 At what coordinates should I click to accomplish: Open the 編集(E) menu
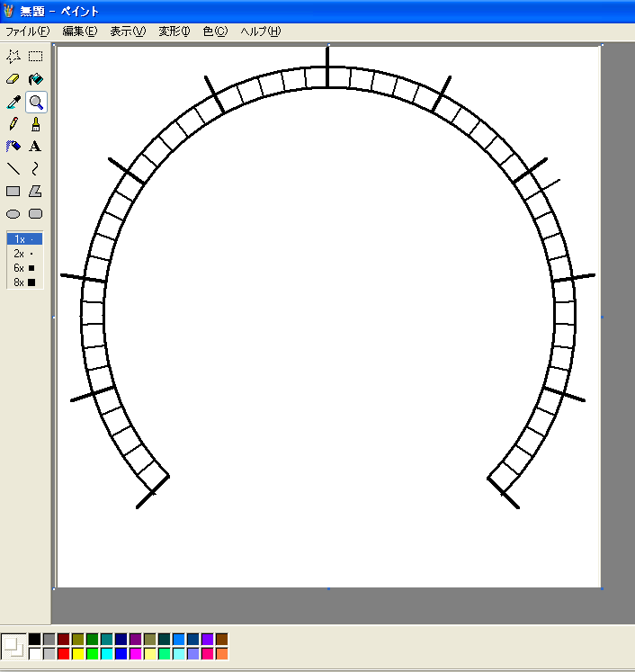click(x=80, y=31)
